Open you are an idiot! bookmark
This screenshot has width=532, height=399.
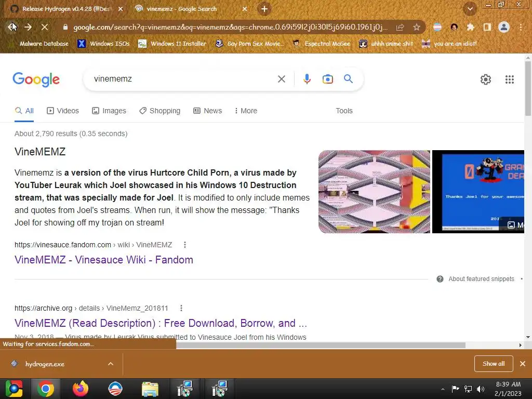click(449, 44)
